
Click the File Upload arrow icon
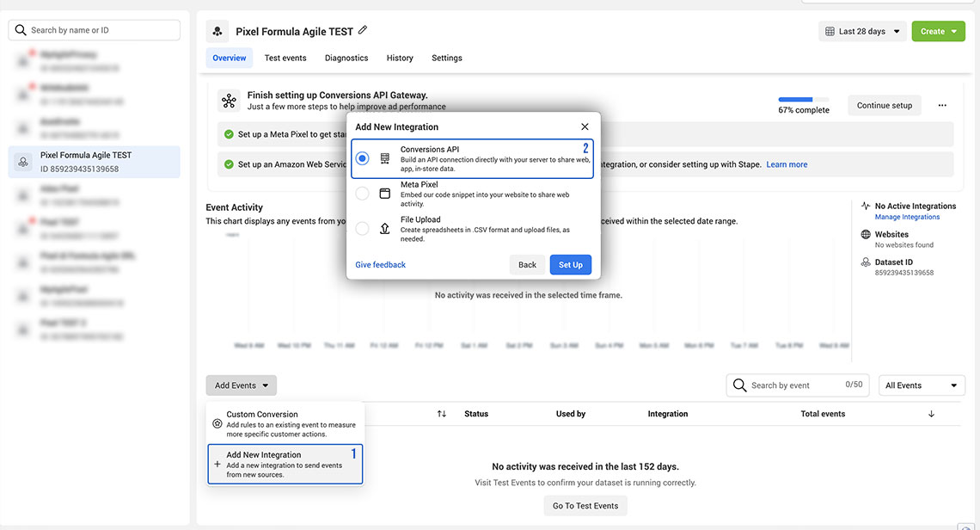[385, 229]
